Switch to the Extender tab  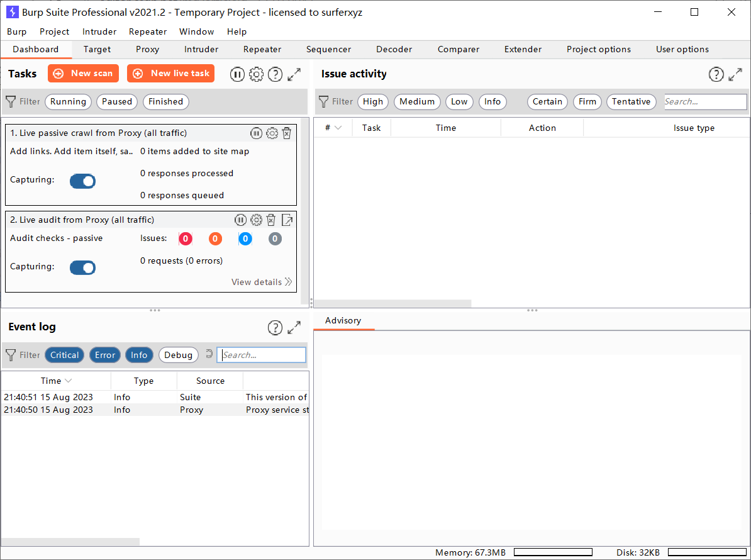pos(523,49)
